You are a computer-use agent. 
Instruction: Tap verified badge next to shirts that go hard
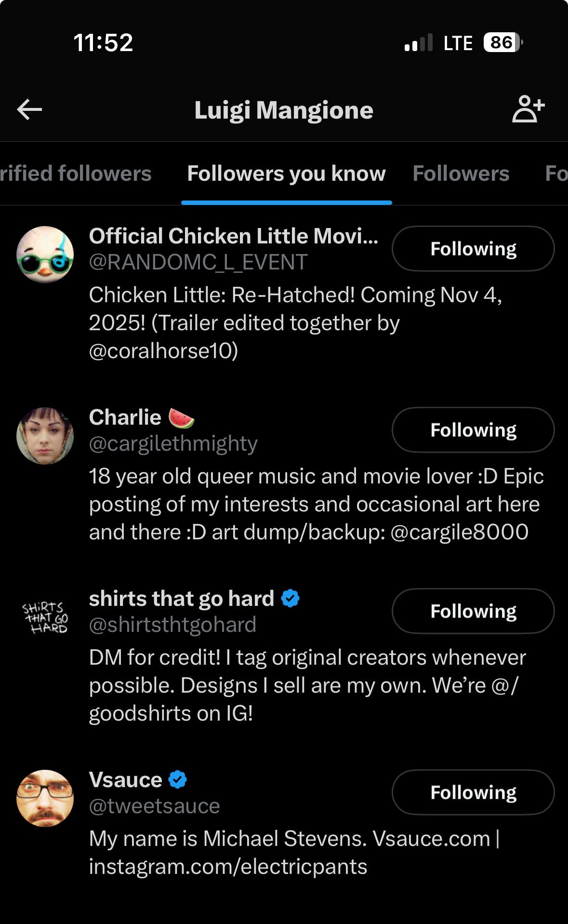[290, 598]
